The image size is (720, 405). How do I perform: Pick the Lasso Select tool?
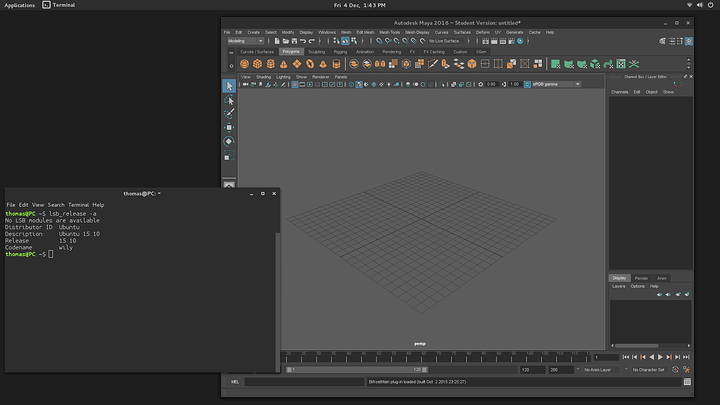(x=229, y=100)
